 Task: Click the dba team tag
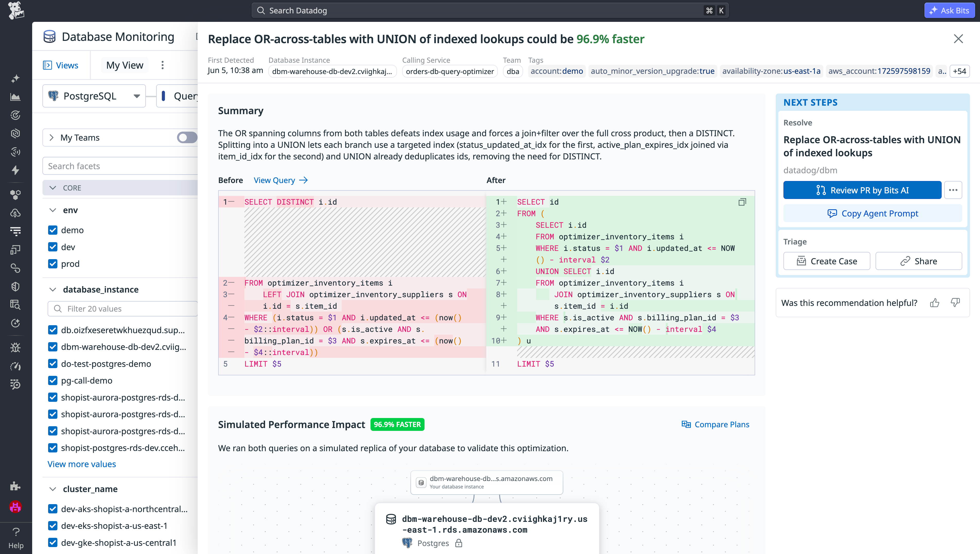pos(513,71)
